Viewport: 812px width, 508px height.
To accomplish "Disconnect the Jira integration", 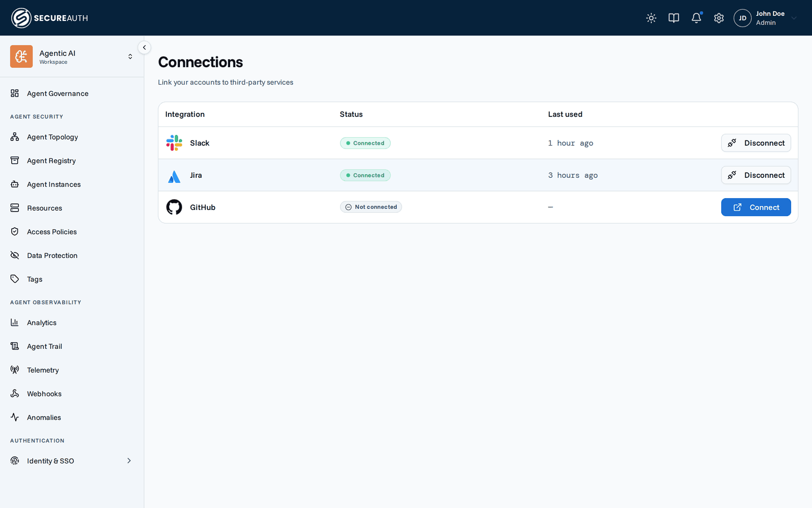I will (x=756, y=175).
